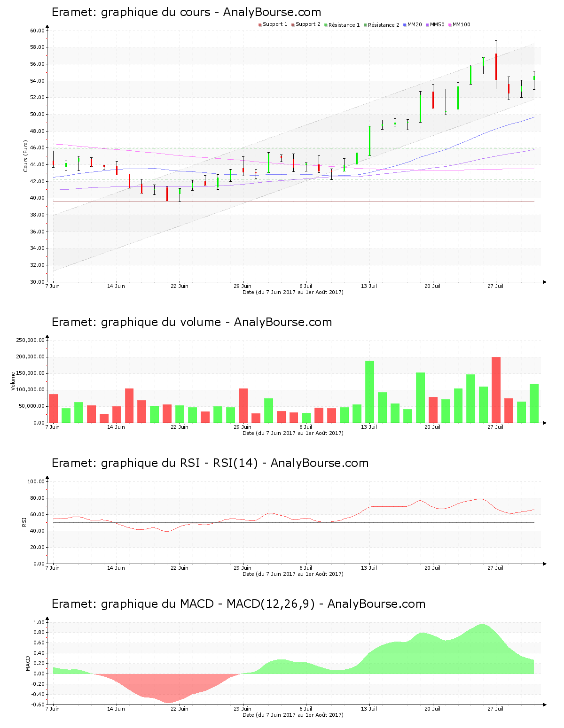Click the last green candlestick on price chart
Viewport: 564px width, 728px height.
coord(534,78)
